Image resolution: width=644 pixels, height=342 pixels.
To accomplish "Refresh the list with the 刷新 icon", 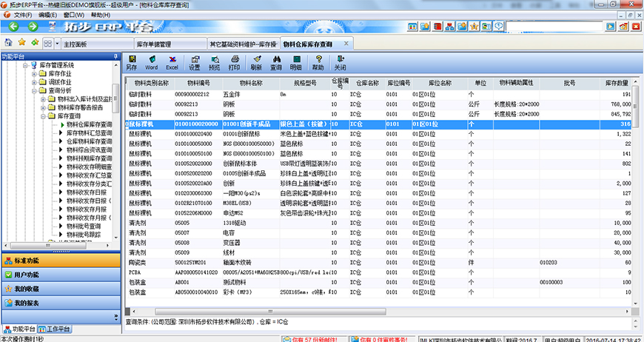I will [x=256, y=62].
